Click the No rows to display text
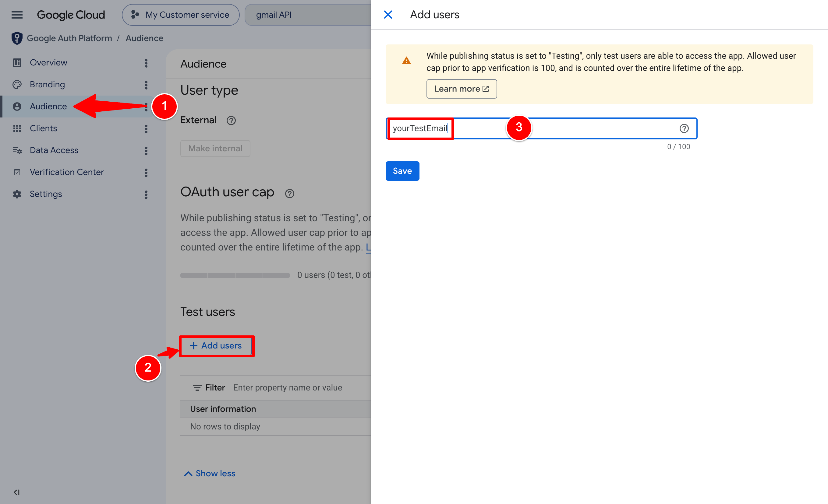 [x=225, y=426]
